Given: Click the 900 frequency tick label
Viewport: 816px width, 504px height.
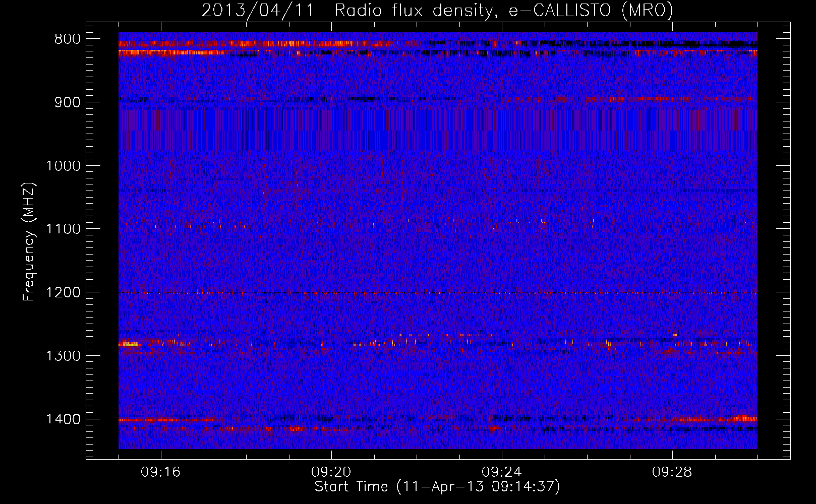Looking at the screenshot, I should pos(68,102).
